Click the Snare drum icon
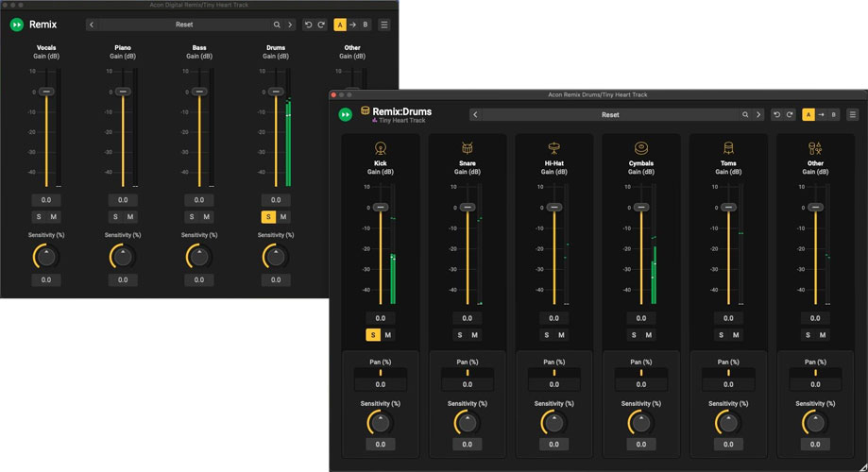Viewport: 868px width, 472px height. pos(467,148)
